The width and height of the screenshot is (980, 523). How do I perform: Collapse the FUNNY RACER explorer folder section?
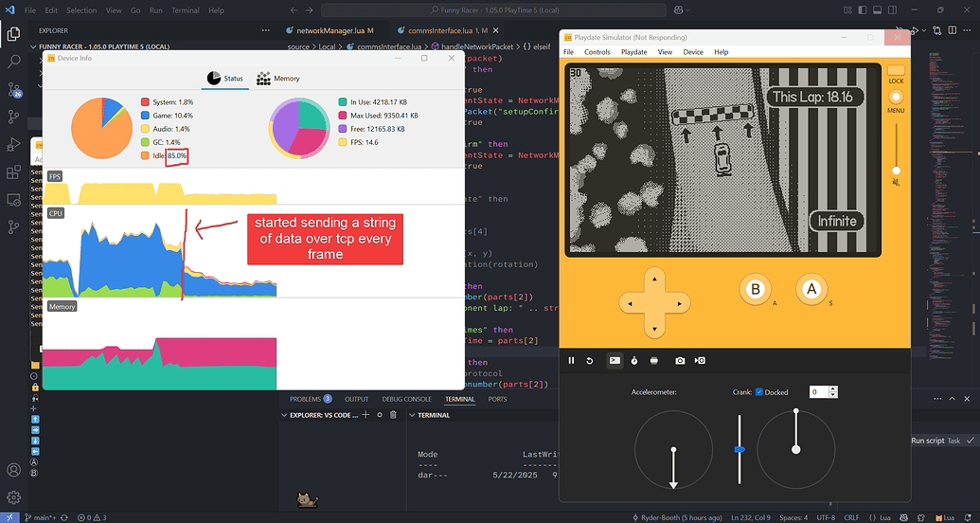click(34, 46)
